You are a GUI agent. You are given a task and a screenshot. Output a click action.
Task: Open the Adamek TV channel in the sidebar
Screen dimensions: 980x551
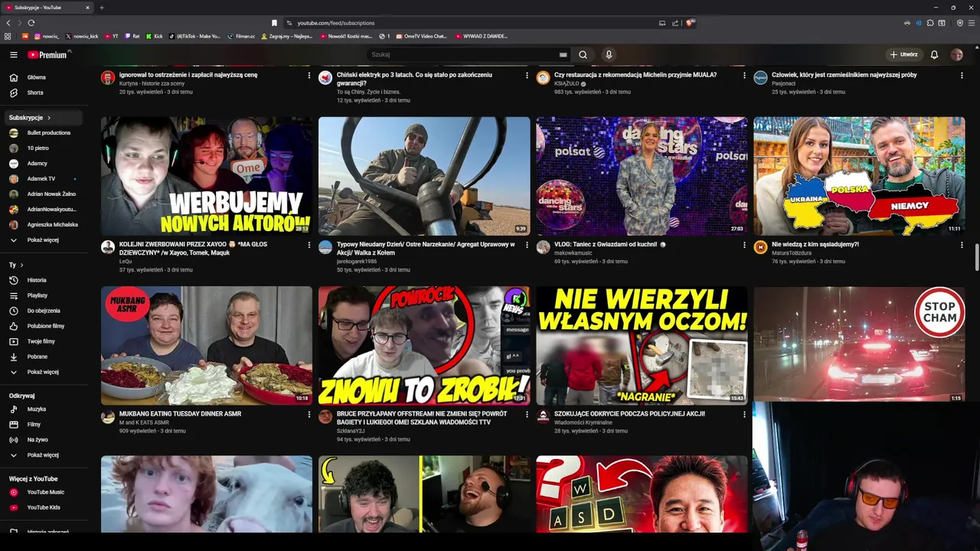[x=43, y=179]
